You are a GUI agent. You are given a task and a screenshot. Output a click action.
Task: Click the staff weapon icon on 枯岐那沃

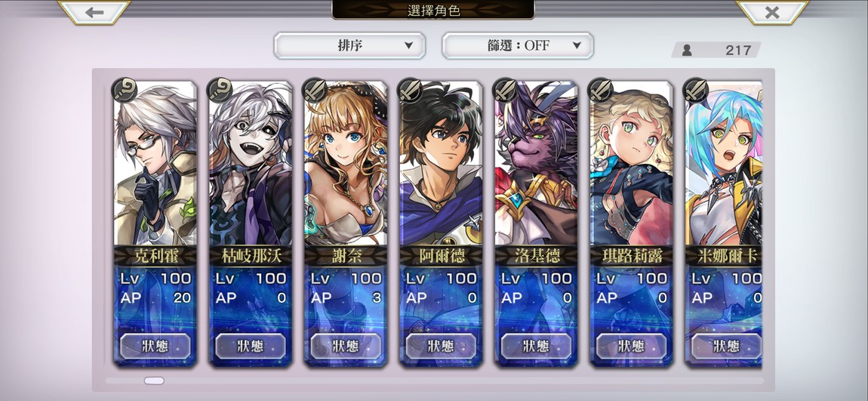pyautogui.click(x=220, y=91)
